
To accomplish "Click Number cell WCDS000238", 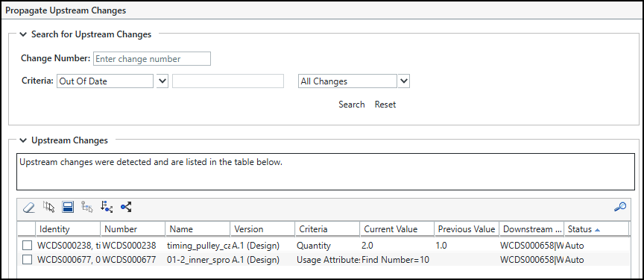I will pos(130,246).
